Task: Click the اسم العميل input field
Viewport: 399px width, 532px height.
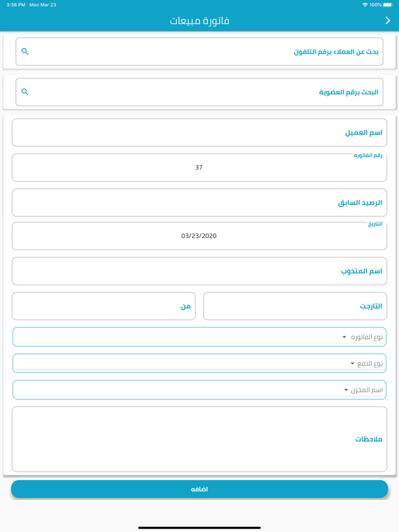Action: point(199,133)
